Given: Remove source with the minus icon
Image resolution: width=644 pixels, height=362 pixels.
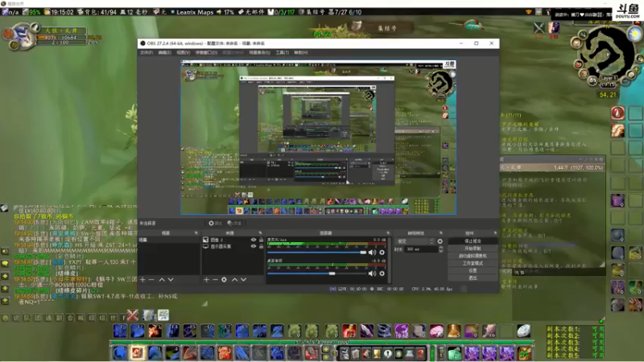Looking at the screenshot, I should pos(215,279).
